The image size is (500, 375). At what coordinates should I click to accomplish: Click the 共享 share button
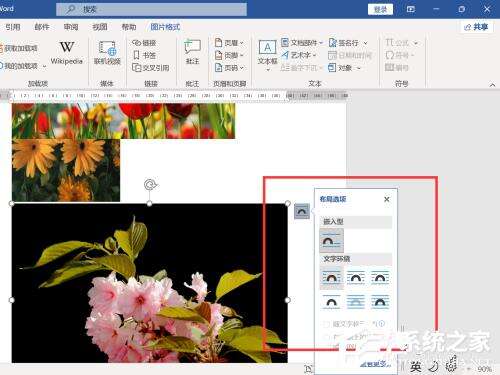pos(476,27)
